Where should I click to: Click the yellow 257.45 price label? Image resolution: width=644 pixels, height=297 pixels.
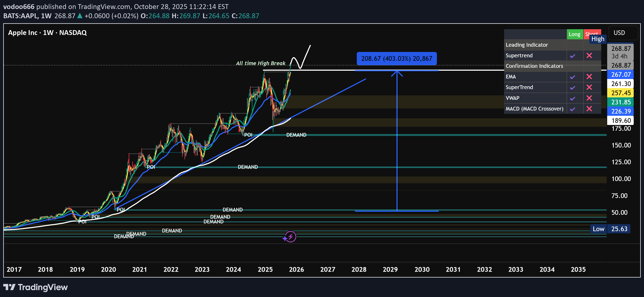(621, 93)
